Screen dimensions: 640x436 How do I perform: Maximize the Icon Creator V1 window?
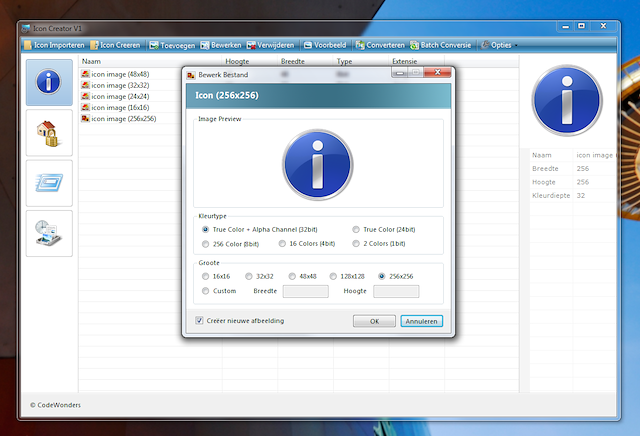581,26
